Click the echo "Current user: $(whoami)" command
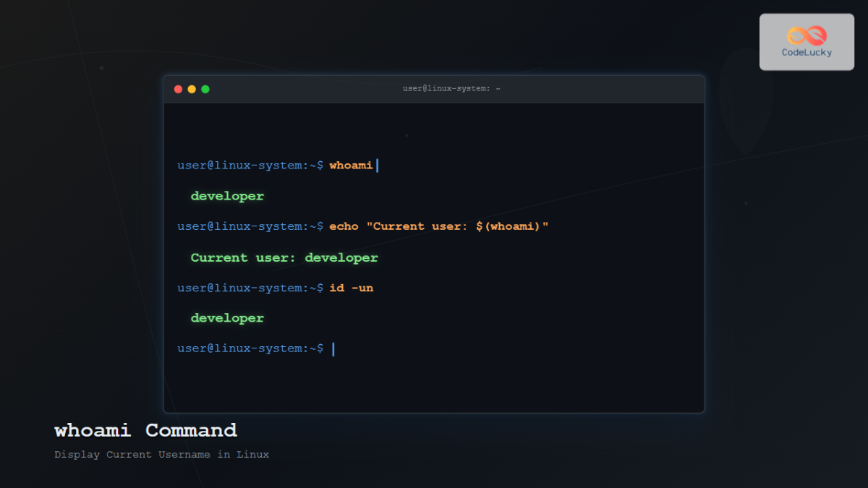 438,226
